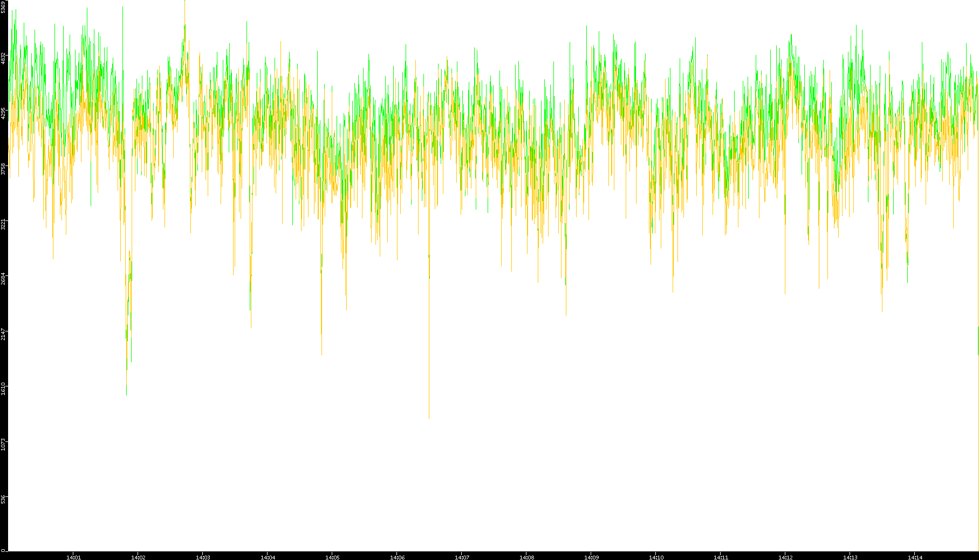This screenshot has height=560, width=979.
Task: Click the 3221 vertical axis value
Action: (x=3, y=225)
